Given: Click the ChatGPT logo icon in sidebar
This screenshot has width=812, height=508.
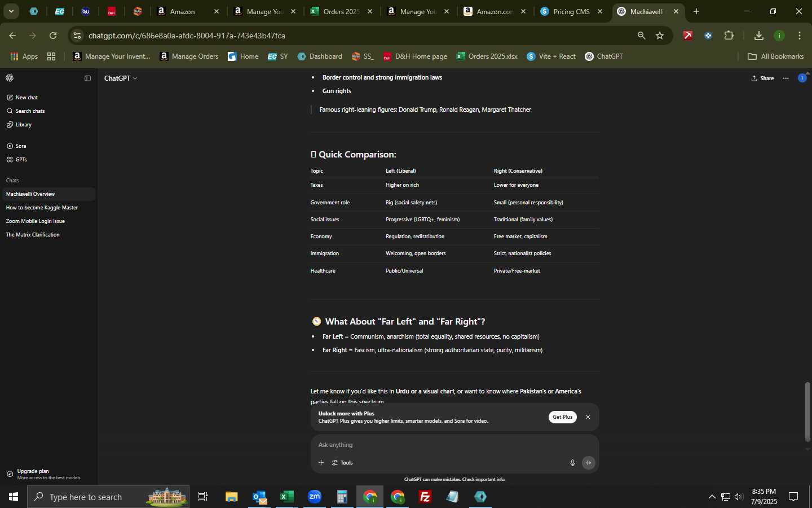Looking at the screenshot, I should (x=10, y=78).
